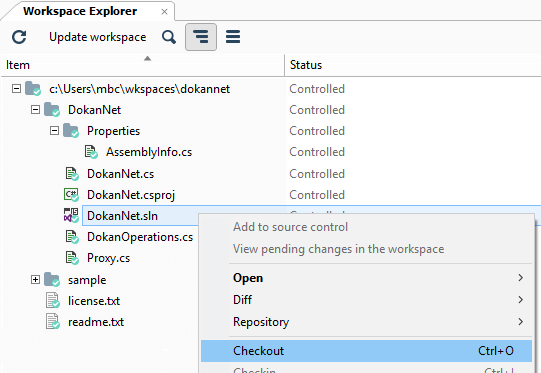Collapse the c:\Users\mbc\wkspaces\dokannet root node

[16, 89]
